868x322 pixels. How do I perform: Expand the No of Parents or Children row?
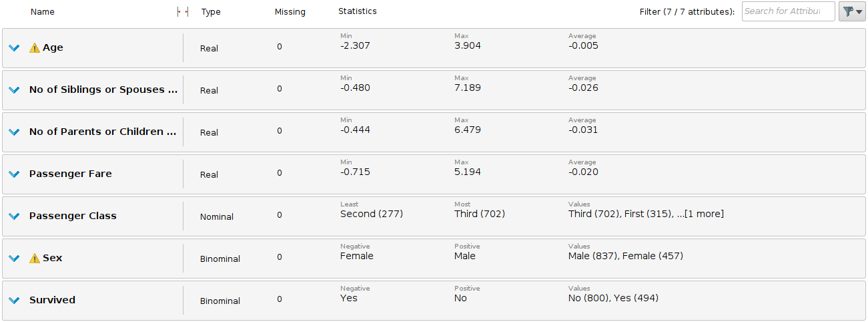point(14,132)
